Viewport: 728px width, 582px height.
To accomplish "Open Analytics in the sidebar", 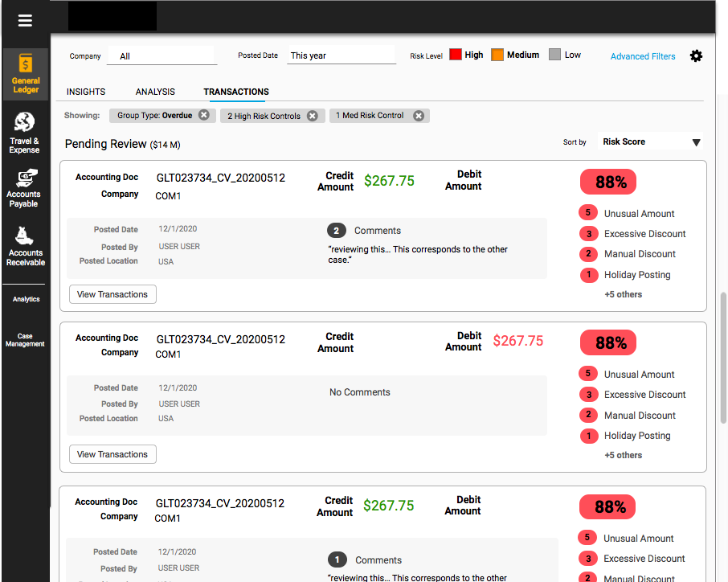I will [x=26, y=299].
